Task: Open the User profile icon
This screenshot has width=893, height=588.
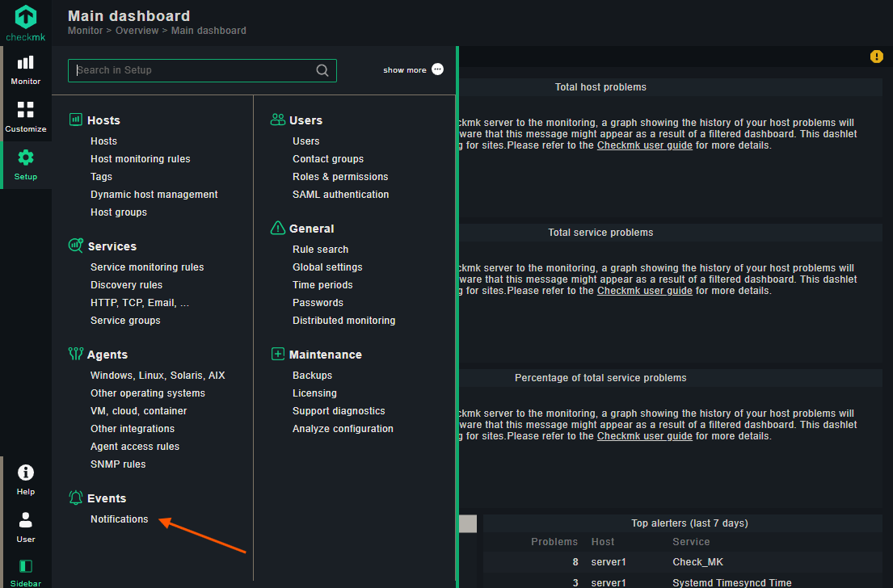Action: [26, 520]
